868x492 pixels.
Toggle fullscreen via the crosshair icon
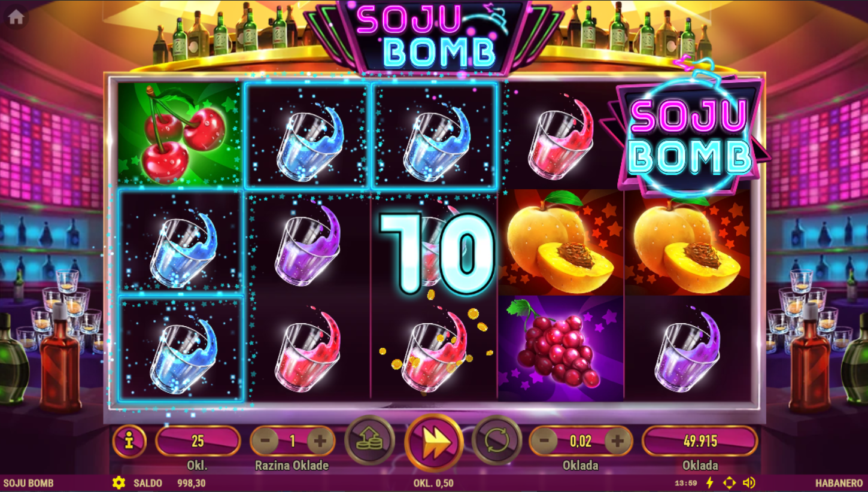coord(729,482)
